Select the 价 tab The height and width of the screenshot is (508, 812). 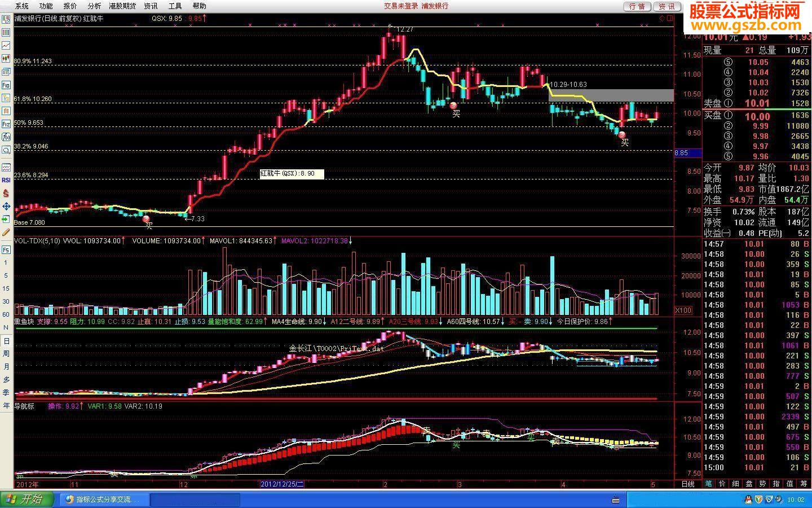coord(722,484)
